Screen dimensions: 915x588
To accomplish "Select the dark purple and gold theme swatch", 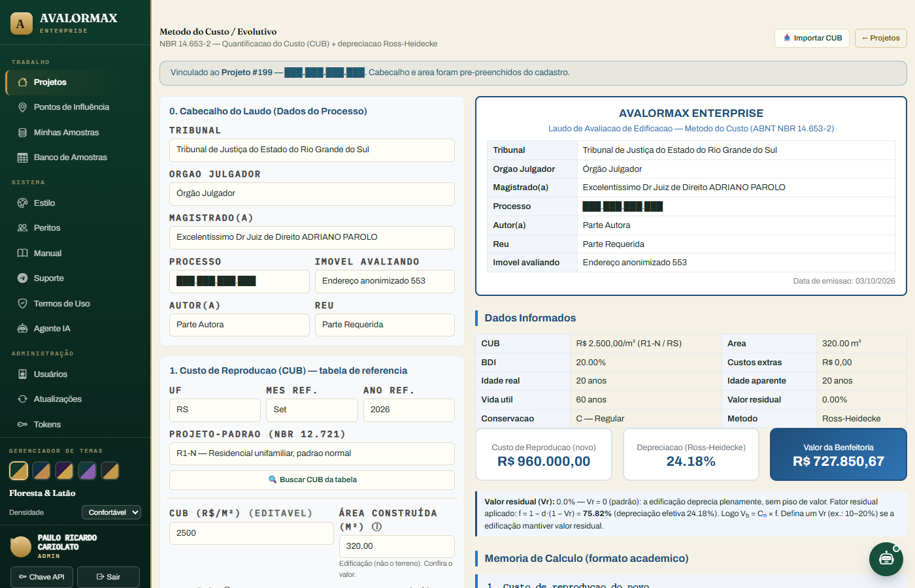I will (x=64, y=470).
